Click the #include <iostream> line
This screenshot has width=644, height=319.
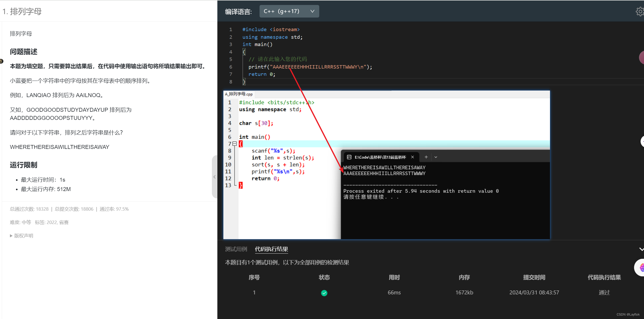pos(271,30)
